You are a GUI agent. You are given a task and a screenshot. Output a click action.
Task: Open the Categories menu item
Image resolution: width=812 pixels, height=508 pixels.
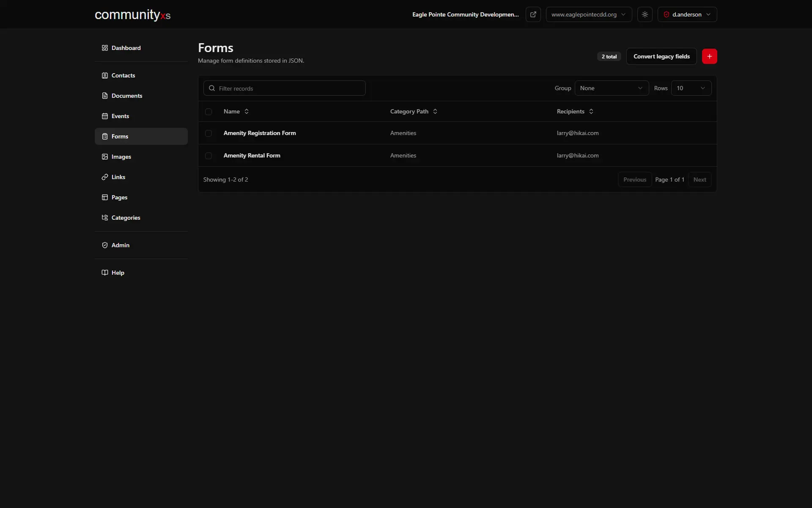(141, 218)
